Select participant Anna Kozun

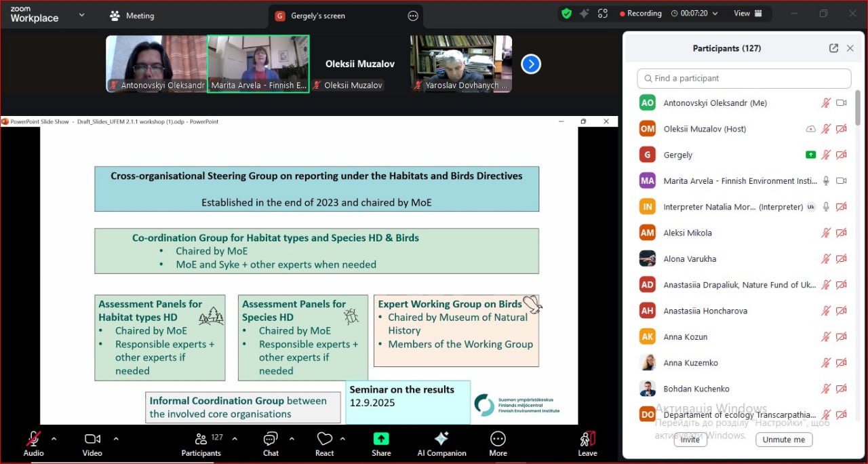(x=744, y=336)
